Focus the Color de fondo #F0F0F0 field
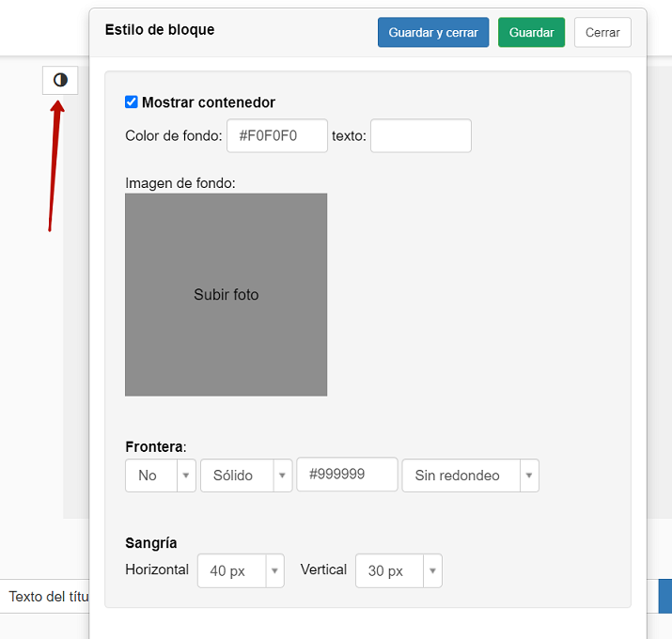The image size is (672, 639). click(277, 135)
